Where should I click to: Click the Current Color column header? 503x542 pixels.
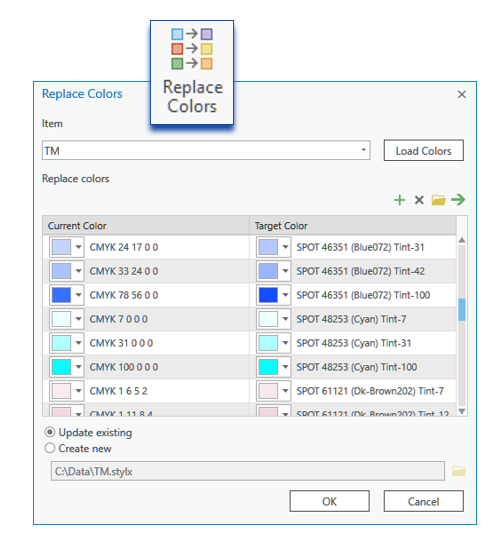pos(146,226)
